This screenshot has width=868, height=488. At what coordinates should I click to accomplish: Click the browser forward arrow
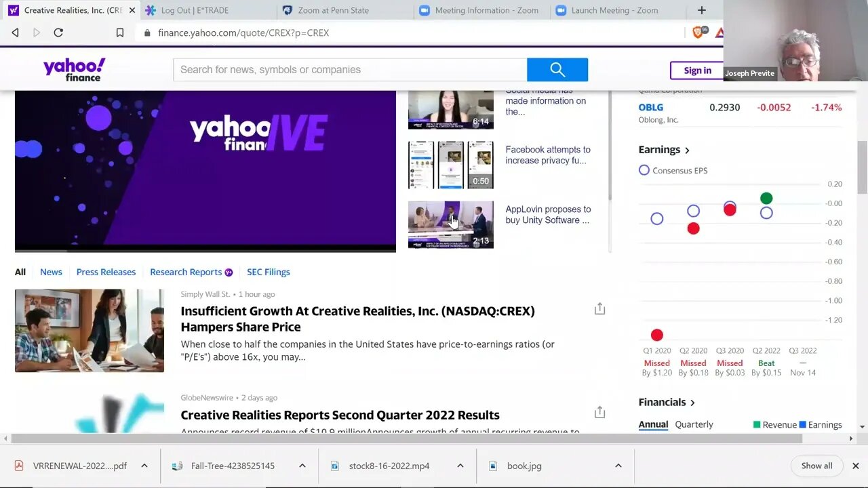37,33
